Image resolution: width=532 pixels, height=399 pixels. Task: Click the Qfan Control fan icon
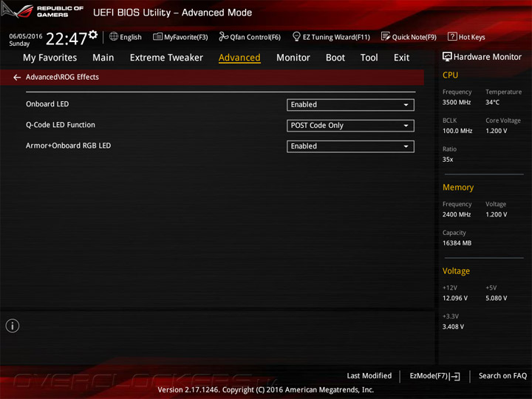[223, 36]
